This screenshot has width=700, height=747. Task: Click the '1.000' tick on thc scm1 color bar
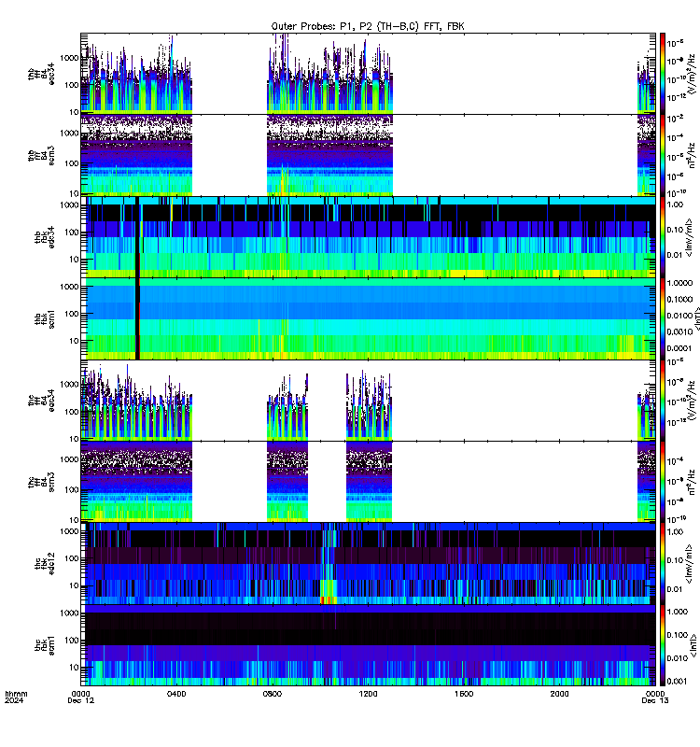(x=678, y=612)
